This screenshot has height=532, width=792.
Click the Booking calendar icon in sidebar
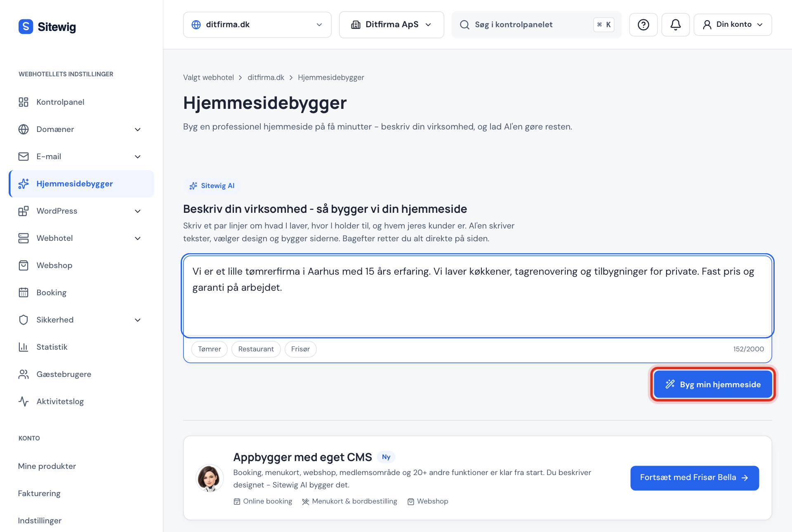pyautogui.click(x=24, y=292)
